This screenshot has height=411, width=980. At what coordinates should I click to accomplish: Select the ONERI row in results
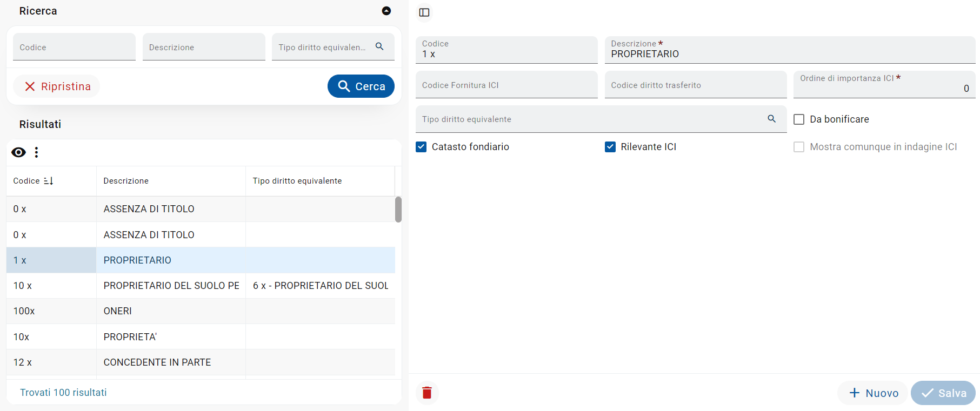coord(201,311)
